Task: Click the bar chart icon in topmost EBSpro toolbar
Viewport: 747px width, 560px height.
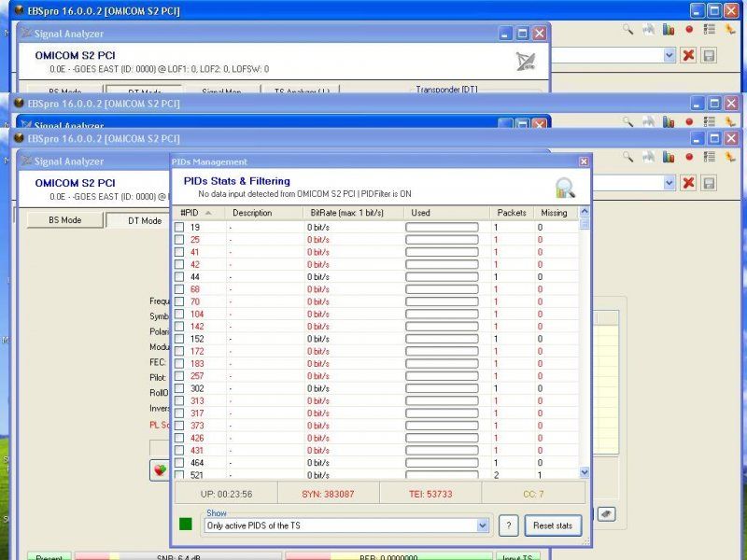Action: pos(669,30)
